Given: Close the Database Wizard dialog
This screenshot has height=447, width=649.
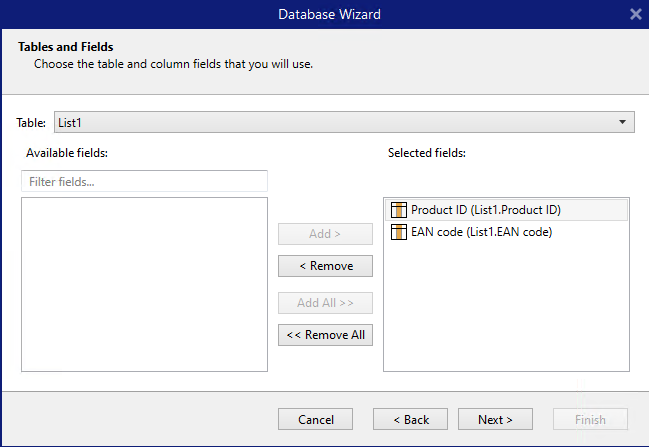Looking at the screenshot, I should (x=635, y=14).
